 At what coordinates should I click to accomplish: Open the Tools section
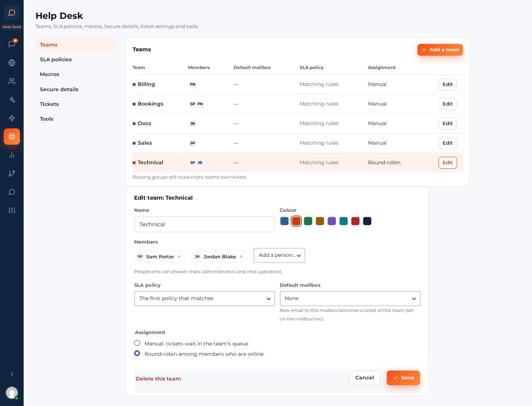pos(76,119)
